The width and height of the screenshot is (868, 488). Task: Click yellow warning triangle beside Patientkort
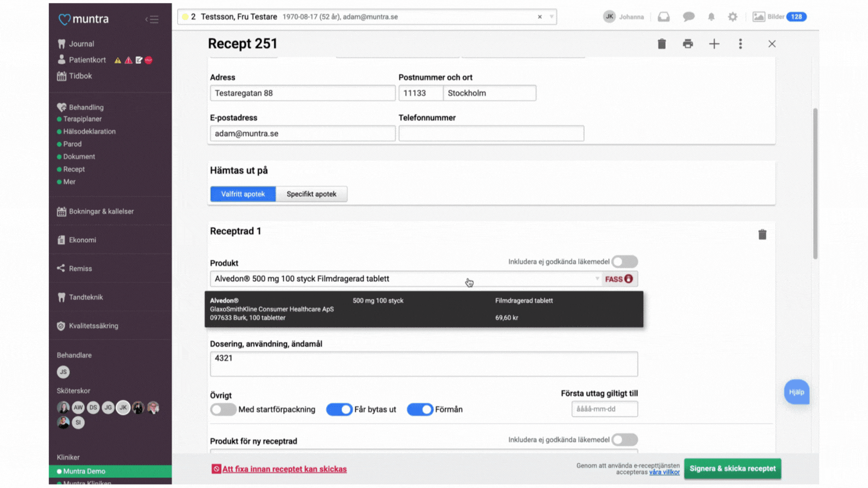(118, 60)
